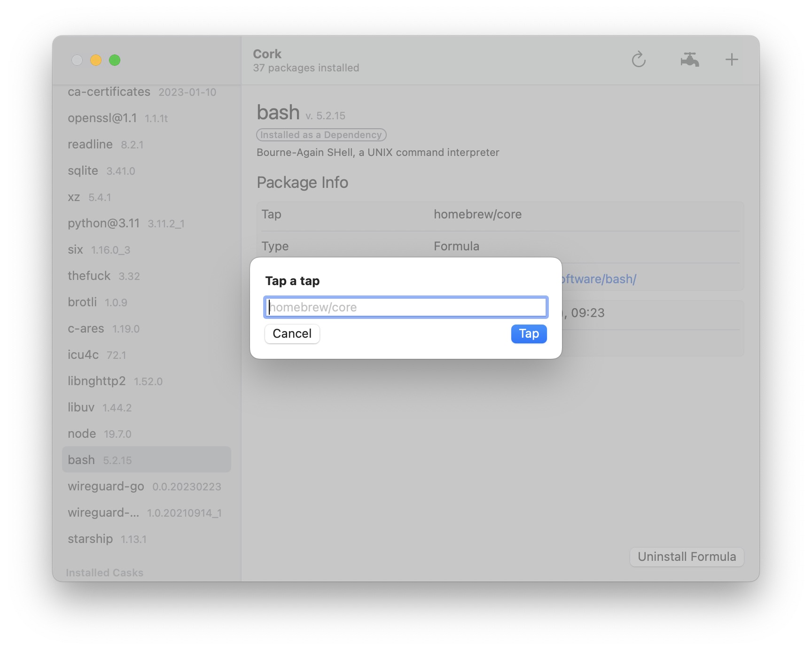Image resolution: width=812 pixels, height=651 pixels.
Task: Click Uninstall Formula button
Action: (x=687, y=557)
